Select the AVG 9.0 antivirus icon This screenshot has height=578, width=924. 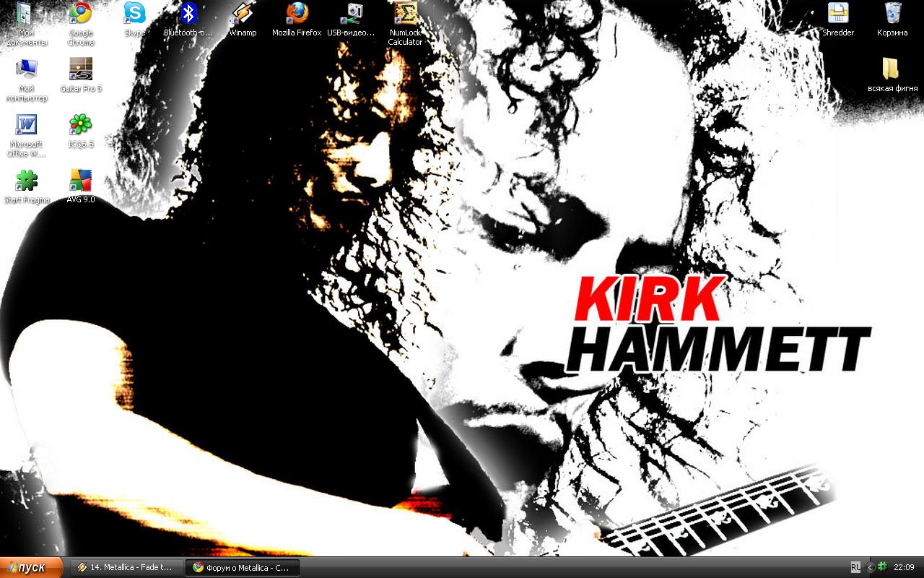tap(80, 181)
